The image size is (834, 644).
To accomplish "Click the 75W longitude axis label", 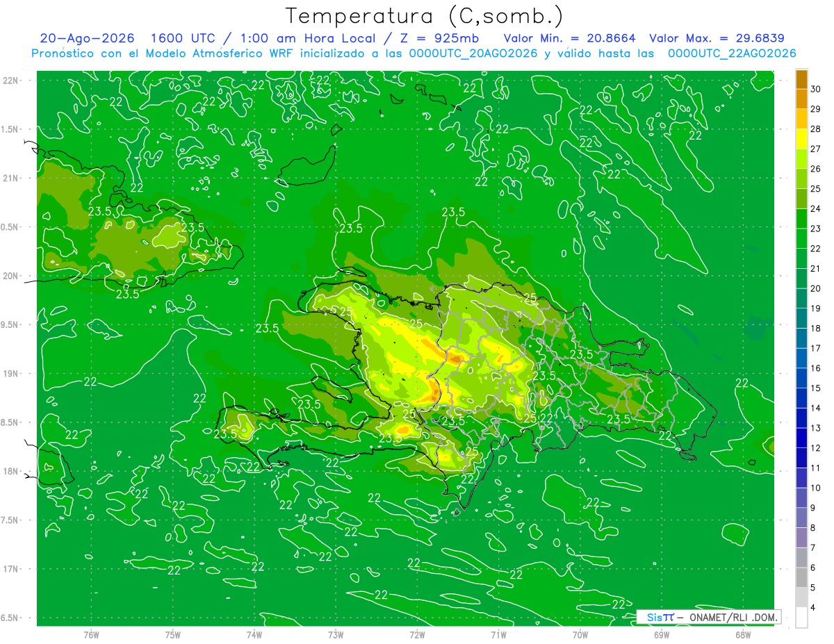I will coord(173,634).
